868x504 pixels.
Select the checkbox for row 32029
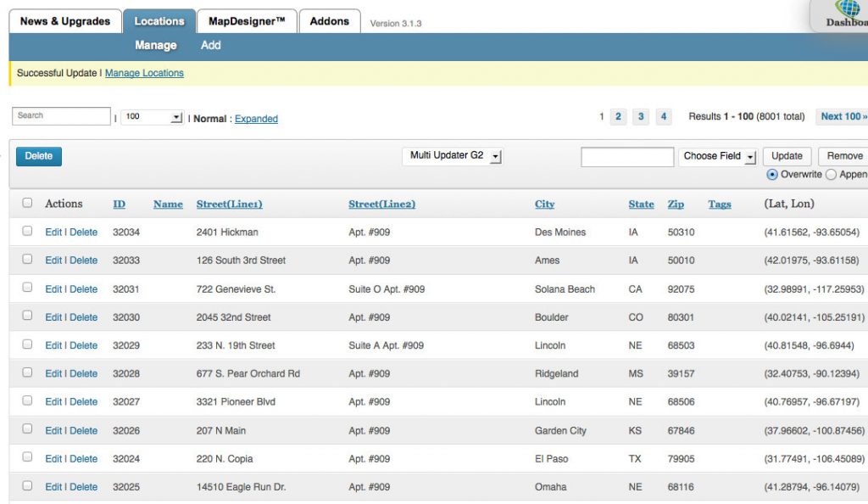click(27, 344)
